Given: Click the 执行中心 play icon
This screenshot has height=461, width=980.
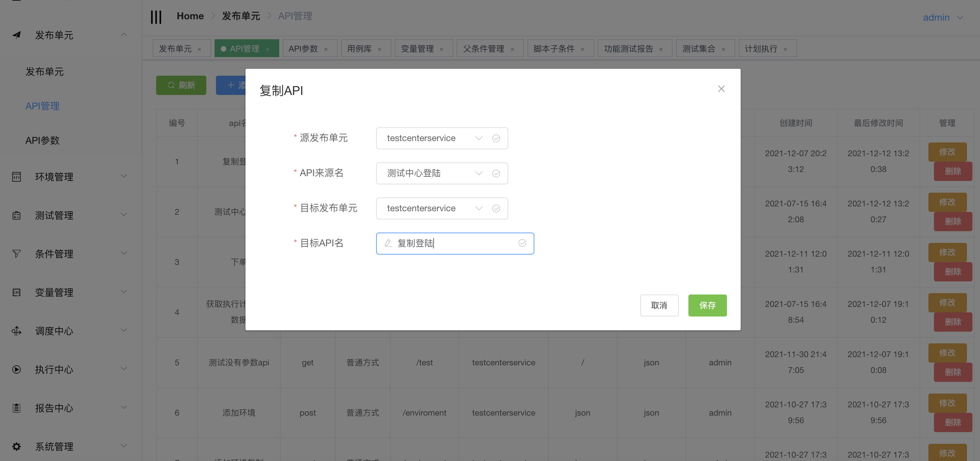Looking at the screenshot, I should click(17, 369).
